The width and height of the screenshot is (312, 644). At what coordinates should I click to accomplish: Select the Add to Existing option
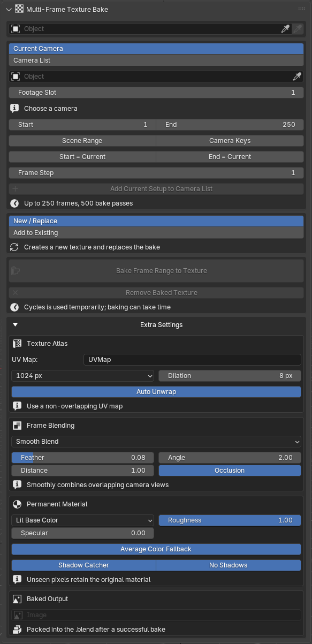156,233
